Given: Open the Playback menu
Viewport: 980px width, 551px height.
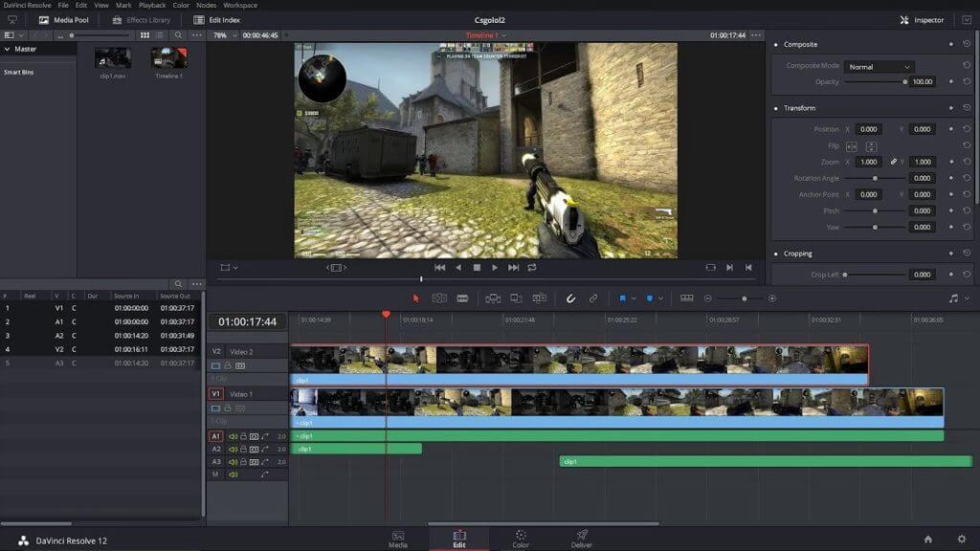Looking at the screenshot, I should (x=152, y=5).
